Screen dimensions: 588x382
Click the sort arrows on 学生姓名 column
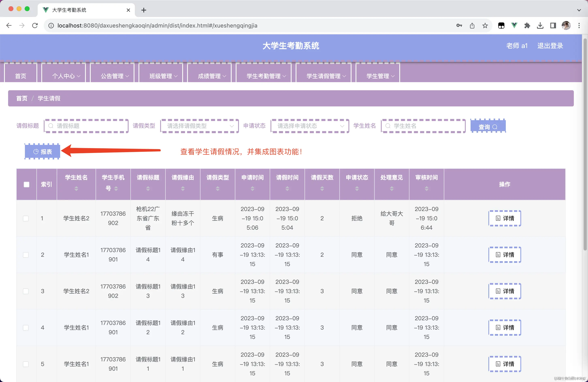click(x=76, y=189)
